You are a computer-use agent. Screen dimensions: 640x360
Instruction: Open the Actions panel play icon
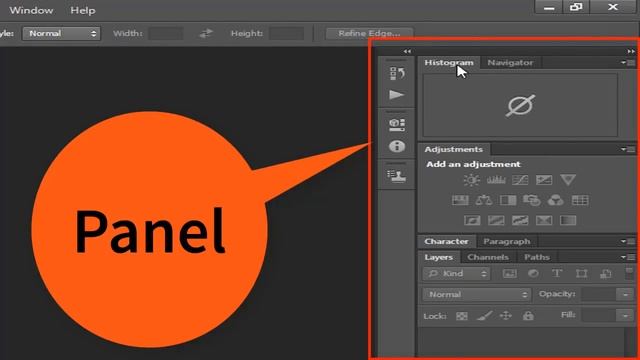(396, 95)
